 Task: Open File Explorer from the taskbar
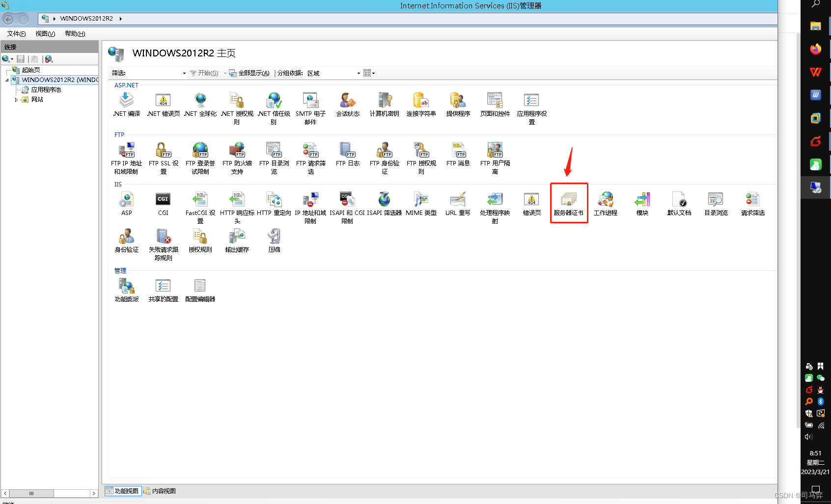pyautogui.click(x=816, y=26)
